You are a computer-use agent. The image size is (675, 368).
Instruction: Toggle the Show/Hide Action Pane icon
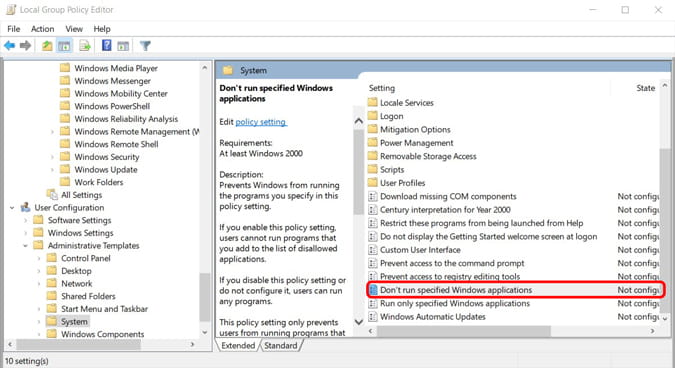coord(123,45)
